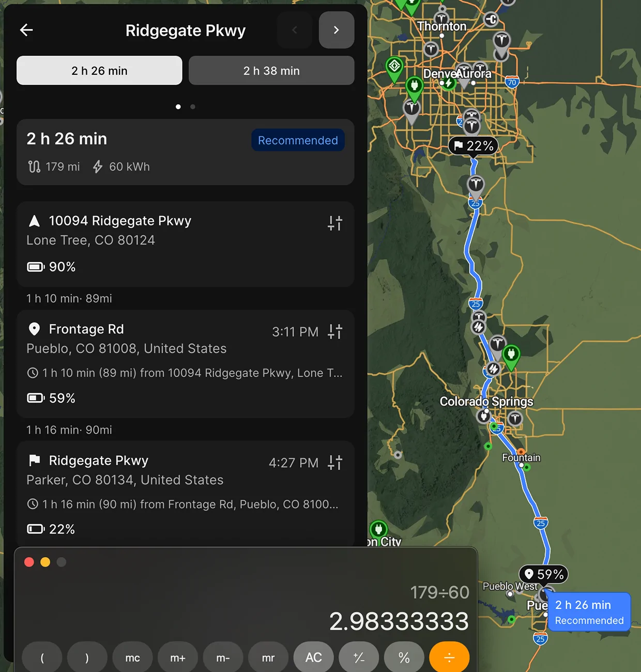Screen dimensions: 641x672
Task: Click the 59% pin marker on map
Action: tap(543, 574)
